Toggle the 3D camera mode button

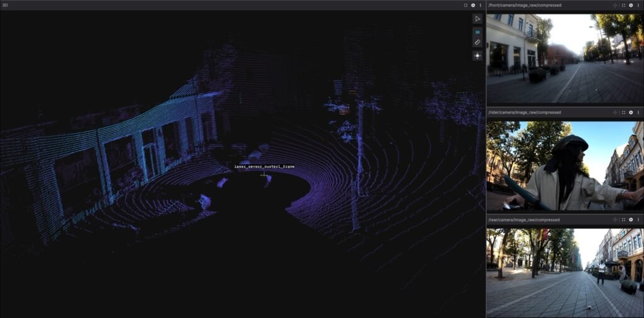(477, 31)
